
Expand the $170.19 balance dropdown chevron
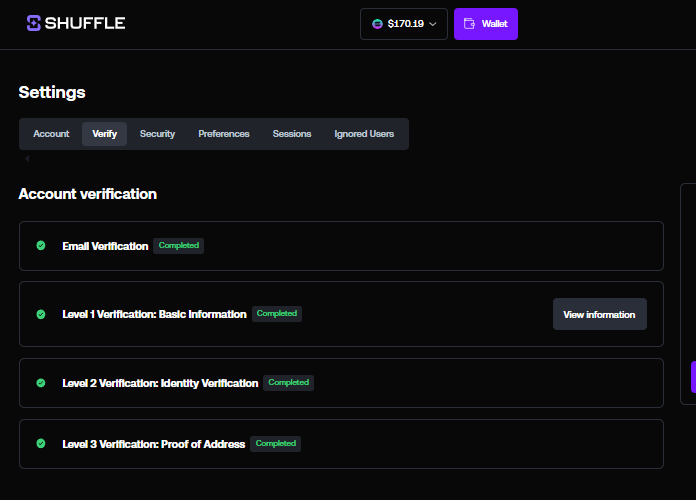(x=433, y=24)
